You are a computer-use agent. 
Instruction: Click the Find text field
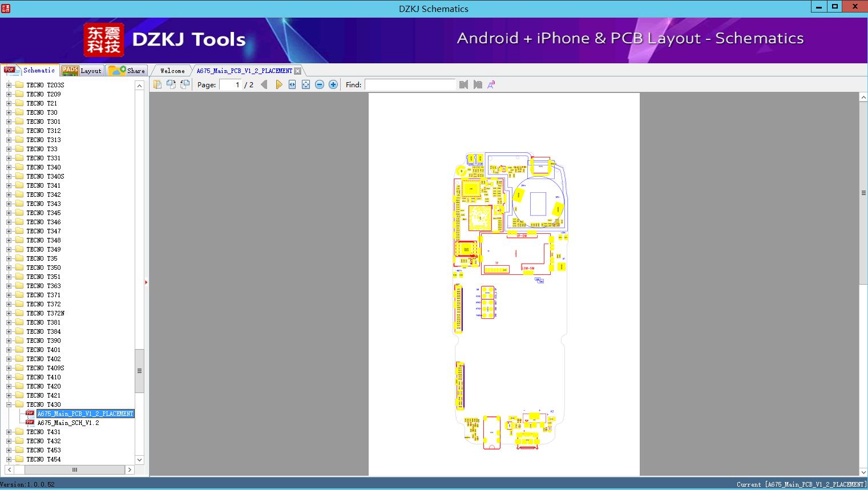coord(410,84)
